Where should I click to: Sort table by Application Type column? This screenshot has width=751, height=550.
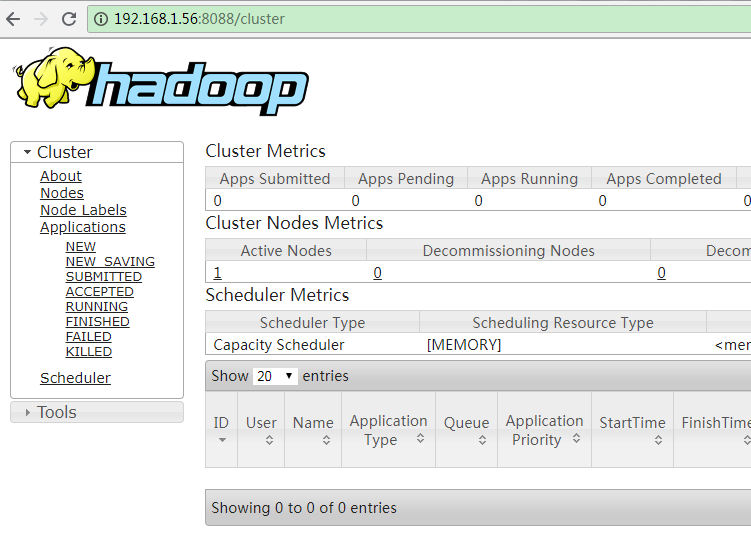click(x=388, y=431)
